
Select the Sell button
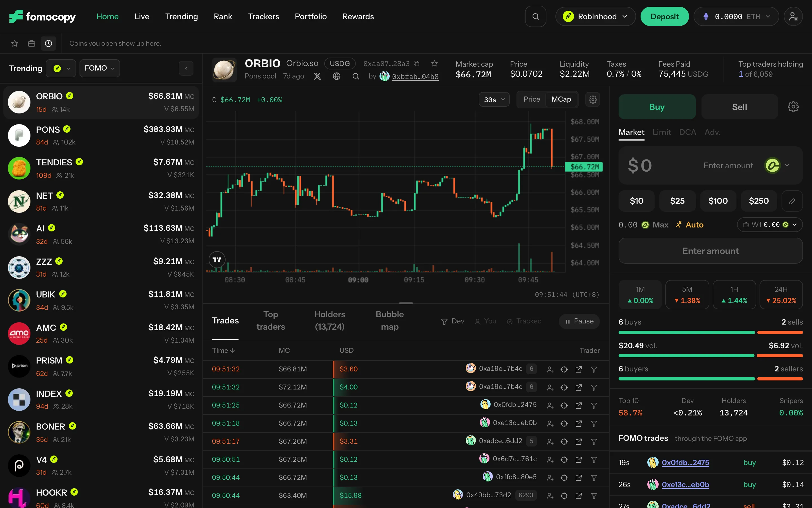coord(739,107)
